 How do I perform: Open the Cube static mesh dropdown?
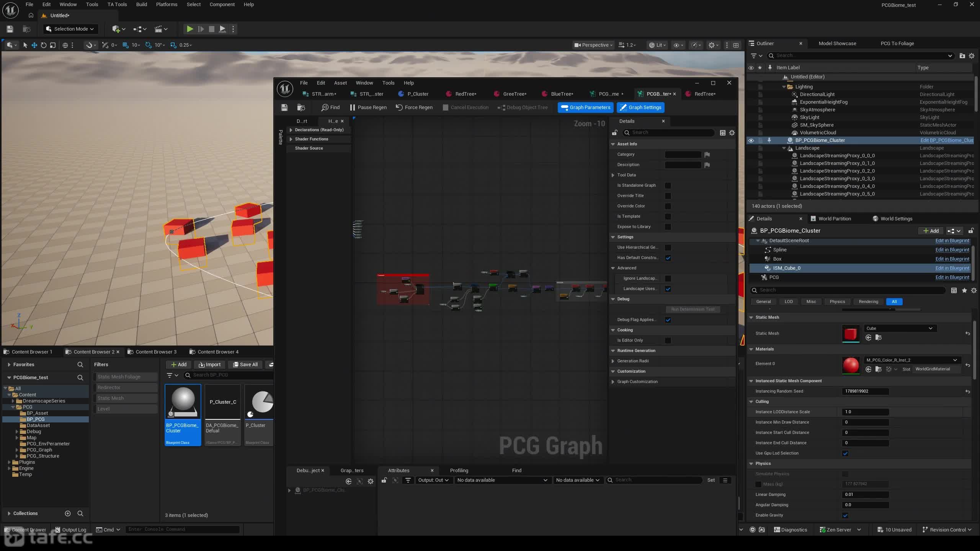click(x=900, y=328)
